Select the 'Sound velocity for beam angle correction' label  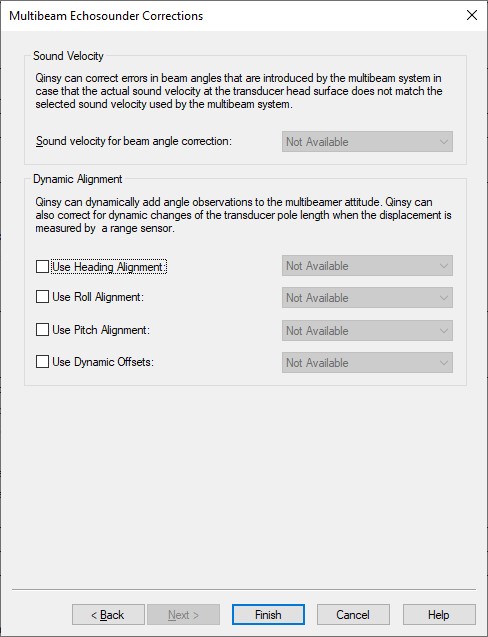pyautogui.click(x=134, y=141)
